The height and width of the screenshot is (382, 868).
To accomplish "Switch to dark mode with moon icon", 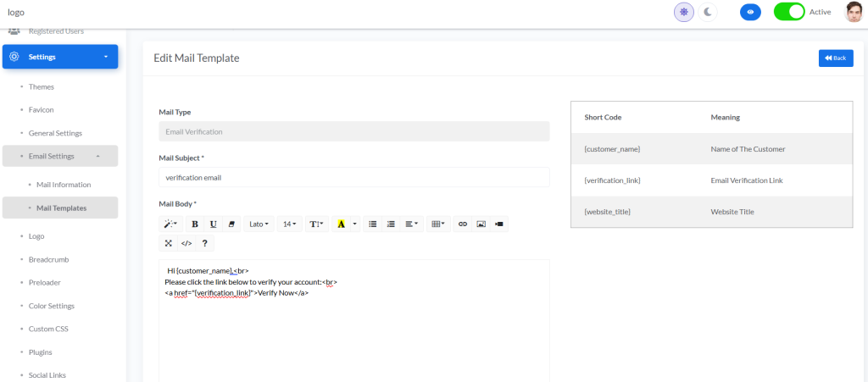I will 708,12.
